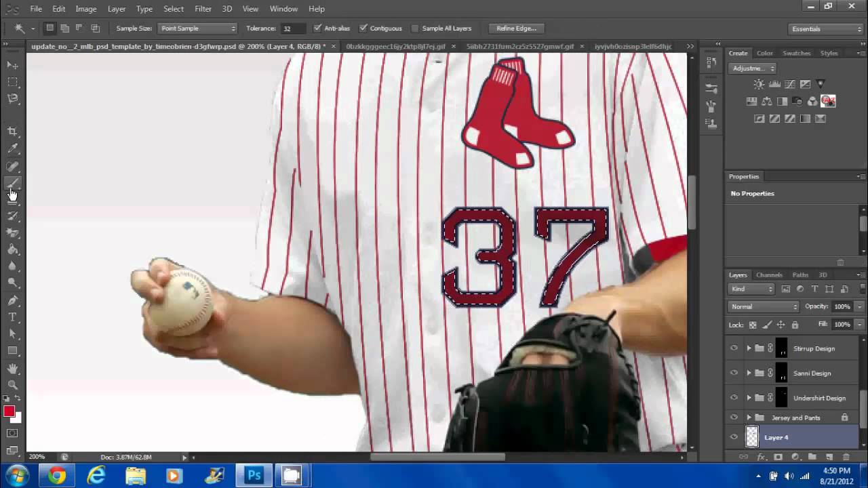Select the Hand tool
Screen dimensions: 868x488
click(x=12, y=368)
